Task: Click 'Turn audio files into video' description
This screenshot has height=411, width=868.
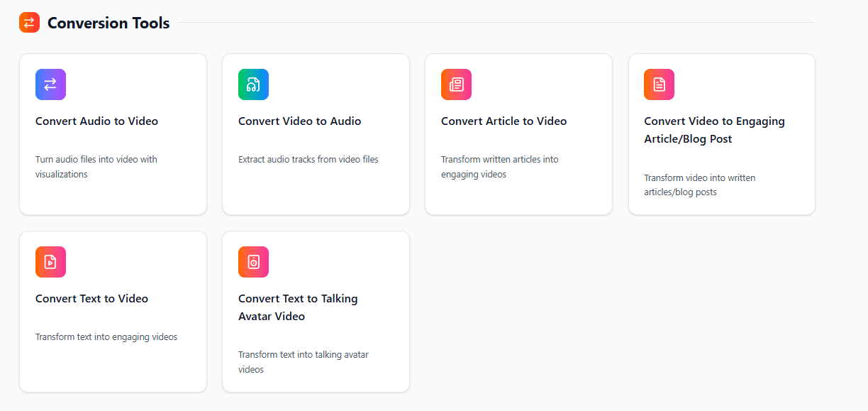Action: [96, 167]
